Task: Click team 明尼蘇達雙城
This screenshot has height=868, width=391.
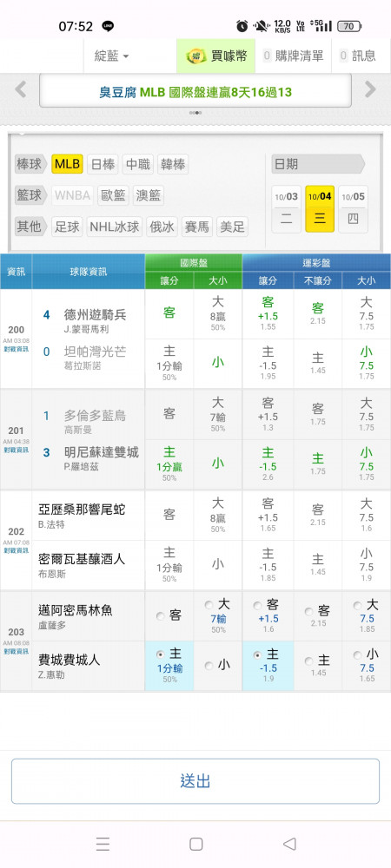Action: [102, 453]
